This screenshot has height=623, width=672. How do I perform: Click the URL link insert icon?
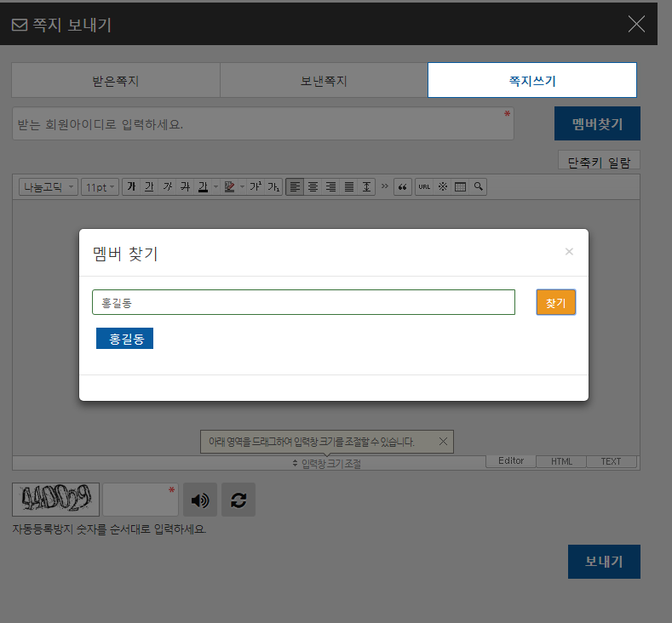(x=423, y=186)
